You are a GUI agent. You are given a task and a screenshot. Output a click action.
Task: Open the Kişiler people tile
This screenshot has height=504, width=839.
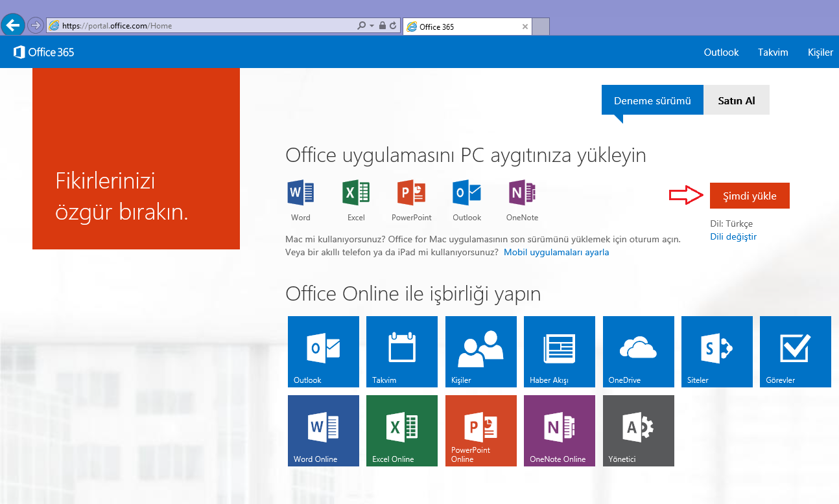click(x=481, y=352)
